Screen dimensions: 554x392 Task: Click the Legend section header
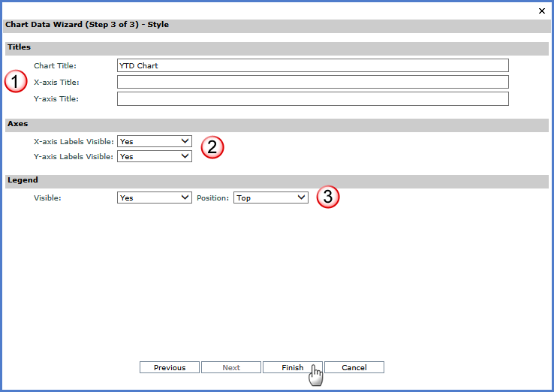tap(23, 180)
